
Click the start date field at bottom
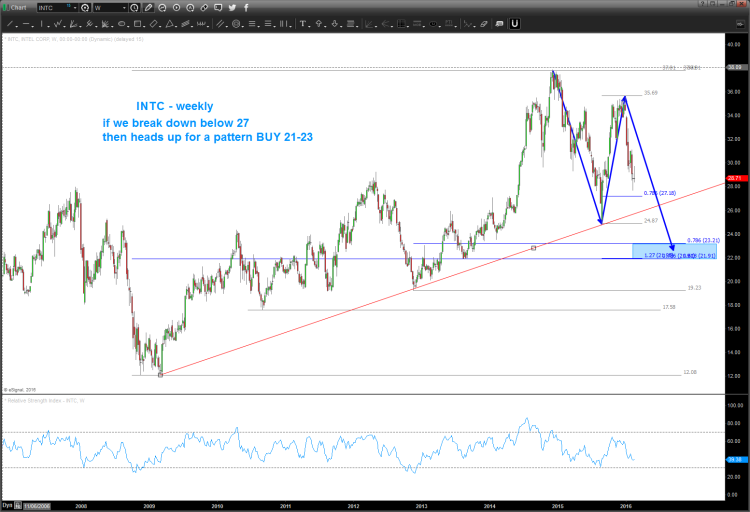[x=37, y=506]
